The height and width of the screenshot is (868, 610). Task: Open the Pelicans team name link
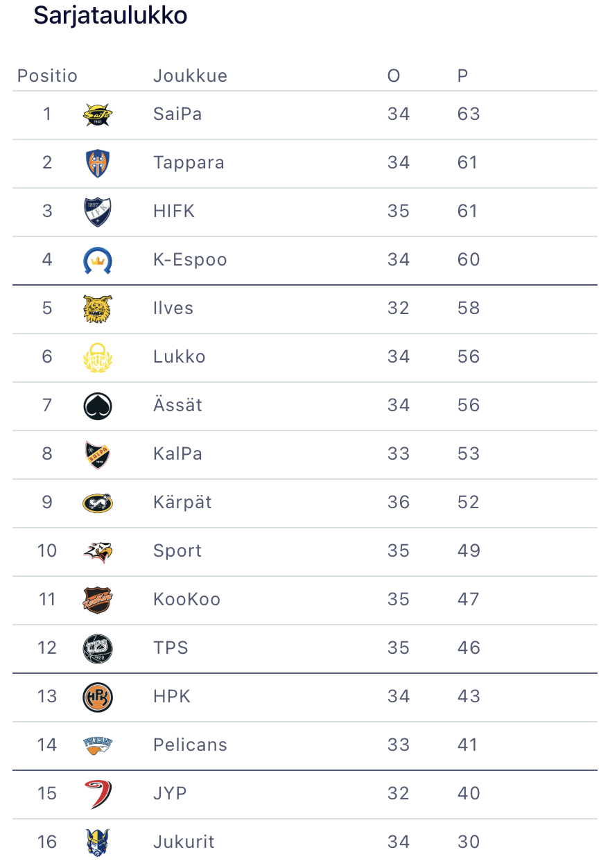190,745
